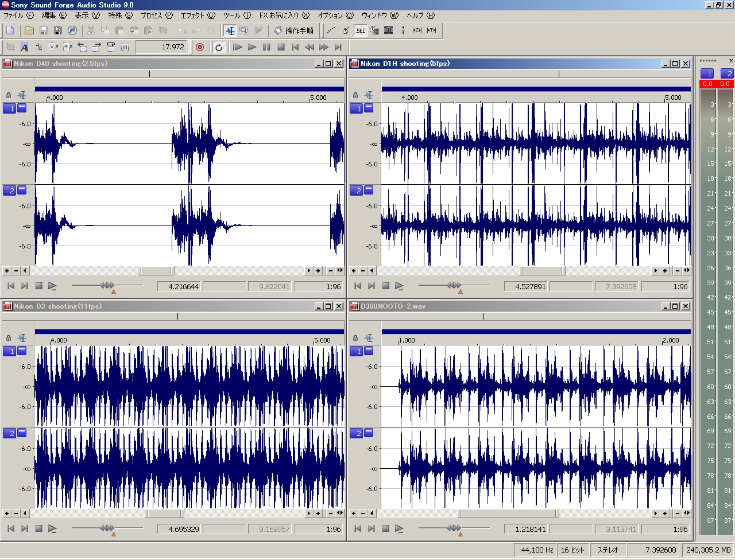Screen dimensions: 735x560
Task: Click the playback rate slider in Nikon D1H window
Action: point(454,285)
